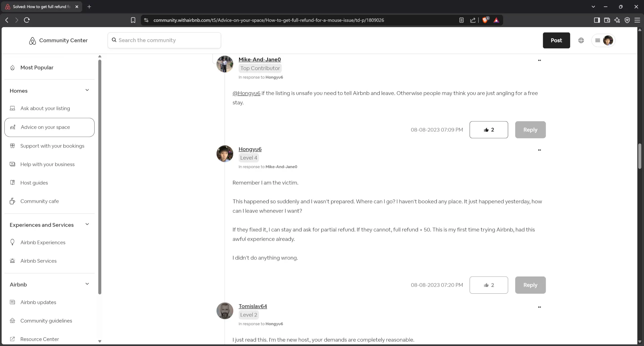Toggle browser reader mode icon

click(x=462, y=20)
